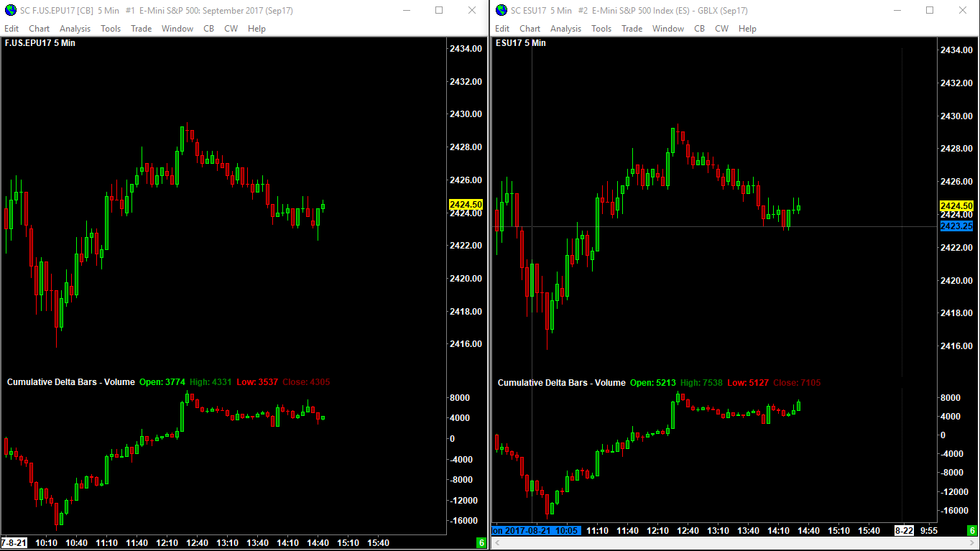
Task: Minimize the left F.US.EPU17 chart window
Action: [x=406, y=10]
